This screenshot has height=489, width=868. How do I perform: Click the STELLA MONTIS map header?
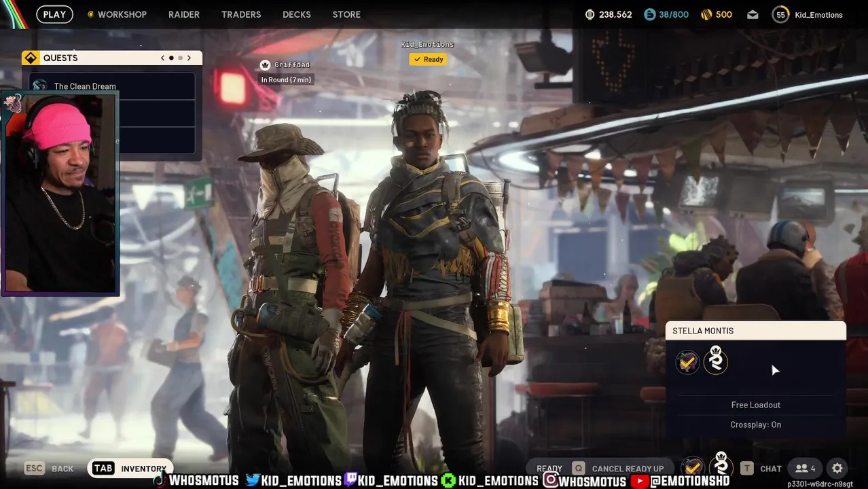[x=756, y=331]
